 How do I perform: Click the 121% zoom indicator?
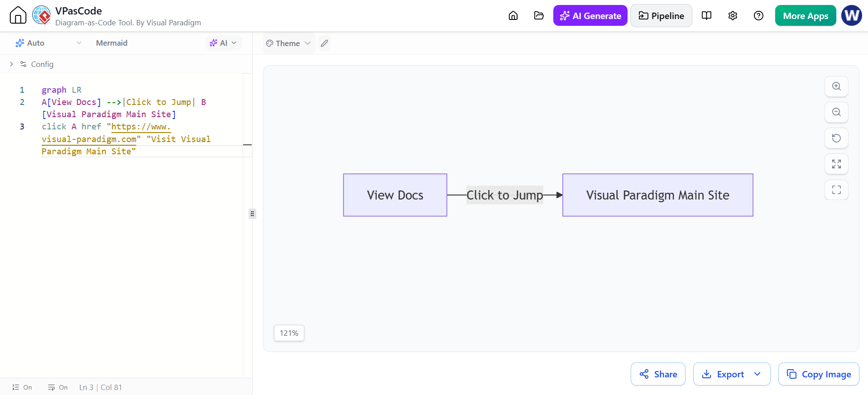(x=289, y=333)
